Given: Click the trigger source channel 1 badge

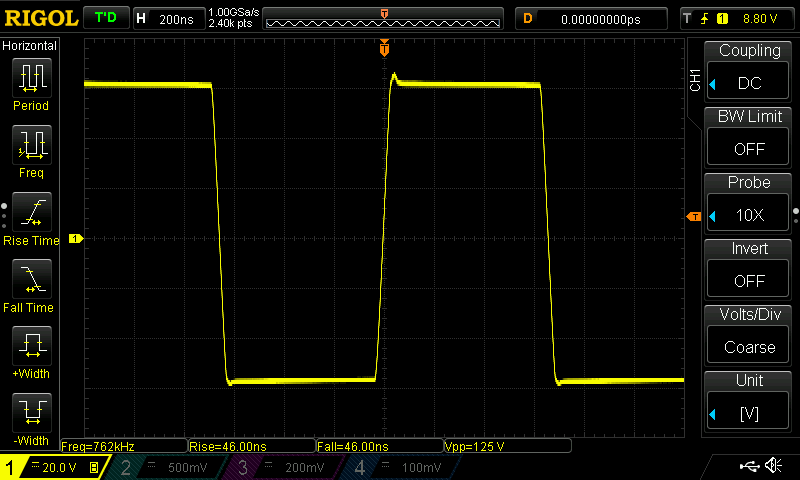Looking at the screenshot, I should pyautogui.click(x=722, y=19).
